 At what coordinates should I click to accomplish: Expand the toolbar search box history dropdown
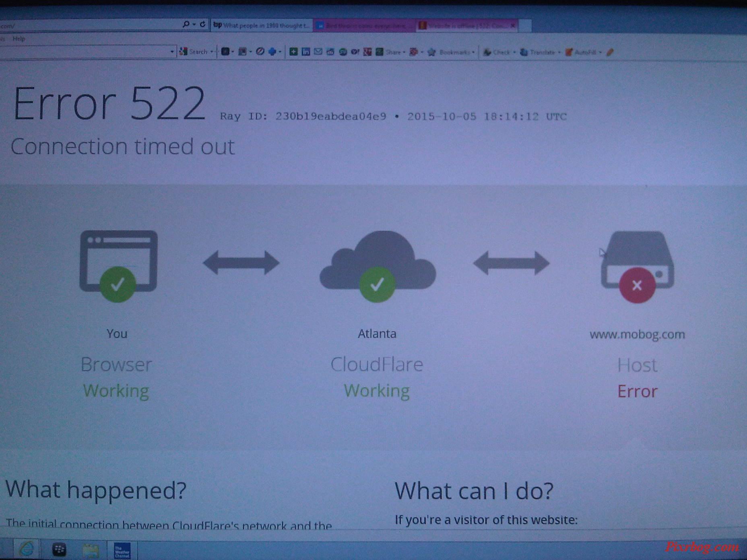[x=172, y=51]
